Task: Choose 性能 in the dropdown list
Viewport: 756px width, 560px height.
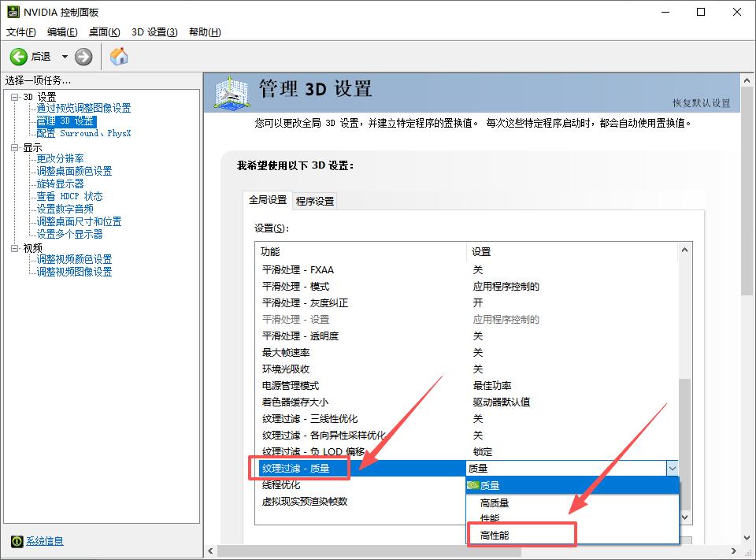Action: tap(573, 518)
